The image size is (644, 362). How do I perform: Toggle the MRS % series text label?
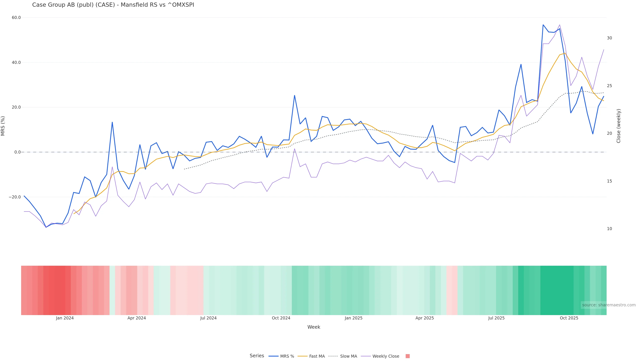pyautogui.click(x=287, y=356)
